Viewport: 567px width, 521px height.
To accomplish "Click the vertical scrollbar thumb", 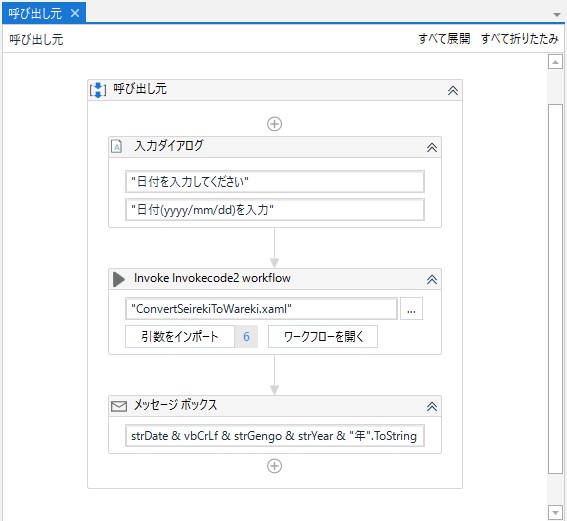I will [555, 289].
